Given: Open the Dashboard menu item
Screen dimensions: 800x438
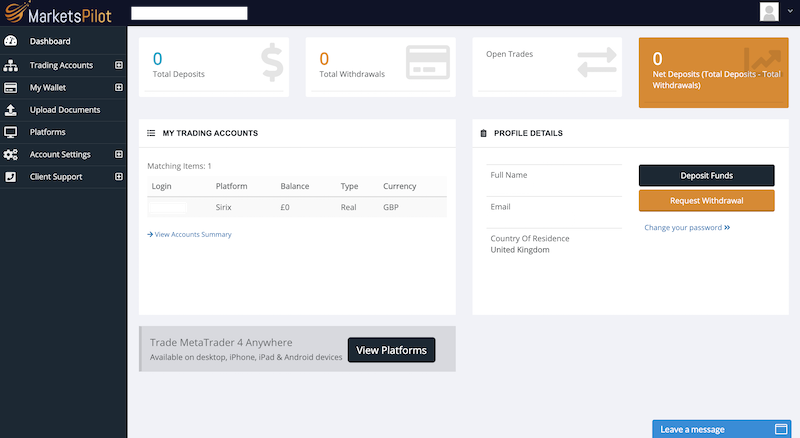Looking at the screenshot, I should (x=50, y=42).
